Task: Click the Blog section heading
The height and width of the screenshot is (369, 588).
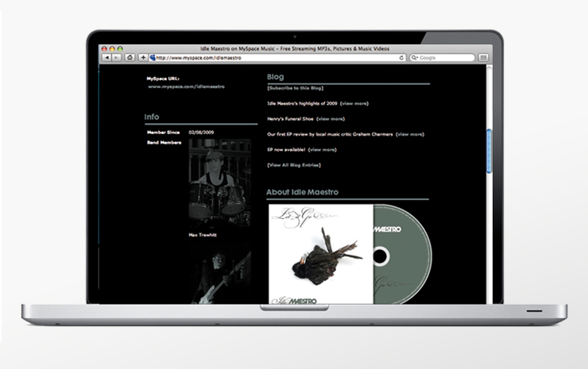Action: tap(275, 77)
